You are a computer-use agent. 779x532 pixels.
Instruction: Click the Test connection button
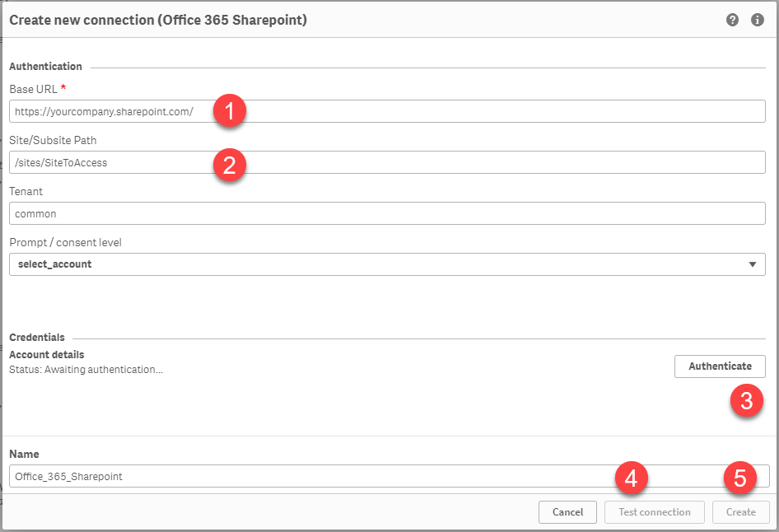[655, 512]
